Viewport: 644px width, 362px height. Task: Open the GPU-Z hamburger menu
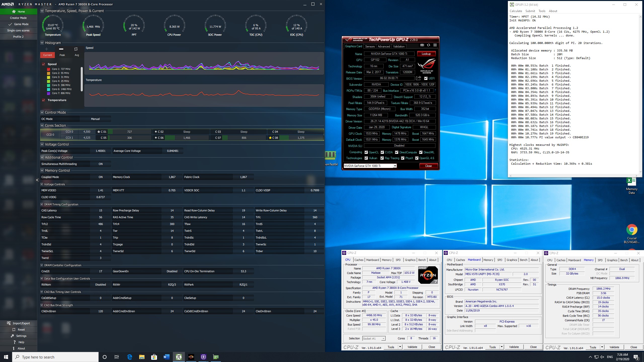tap(435, 45)
